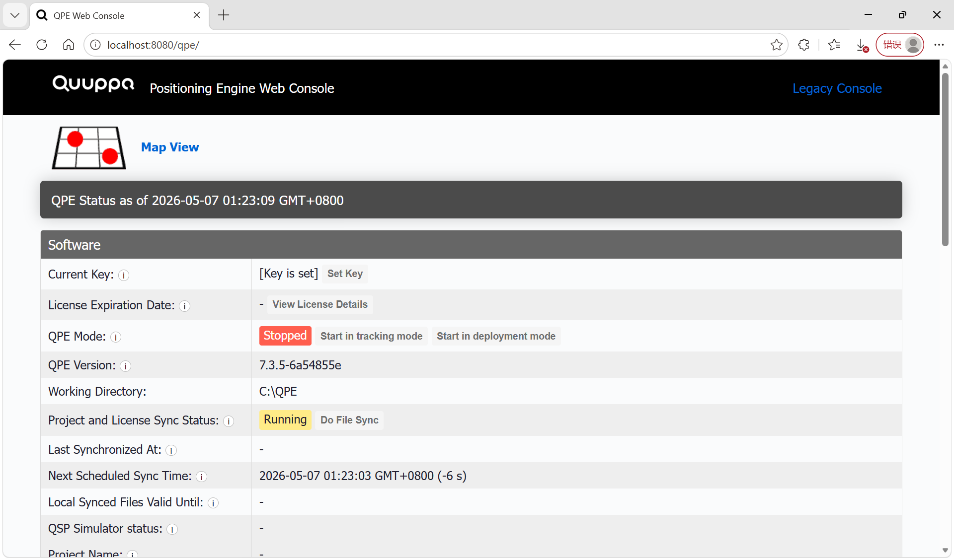This screenshot has height=560, width=954.
Task: Click the Working Directory value C:\QPE
Action: pyautogui.click(x=278, y=391)
